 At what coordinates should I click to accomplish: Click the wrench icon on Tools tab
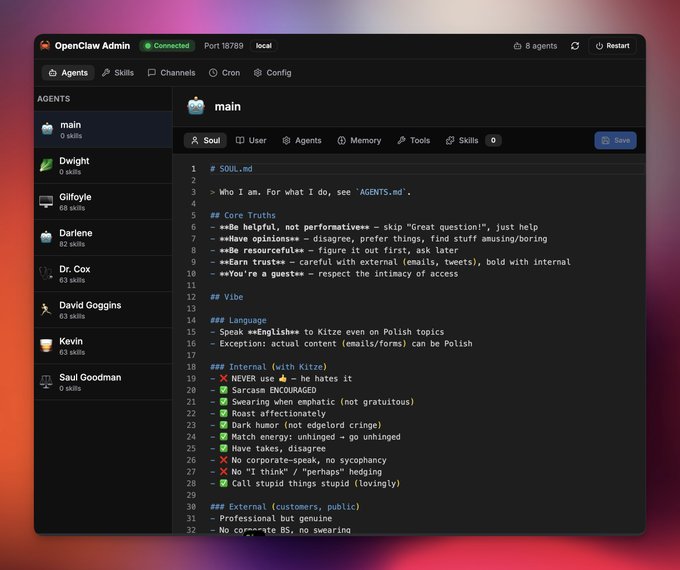pos(402,141)
